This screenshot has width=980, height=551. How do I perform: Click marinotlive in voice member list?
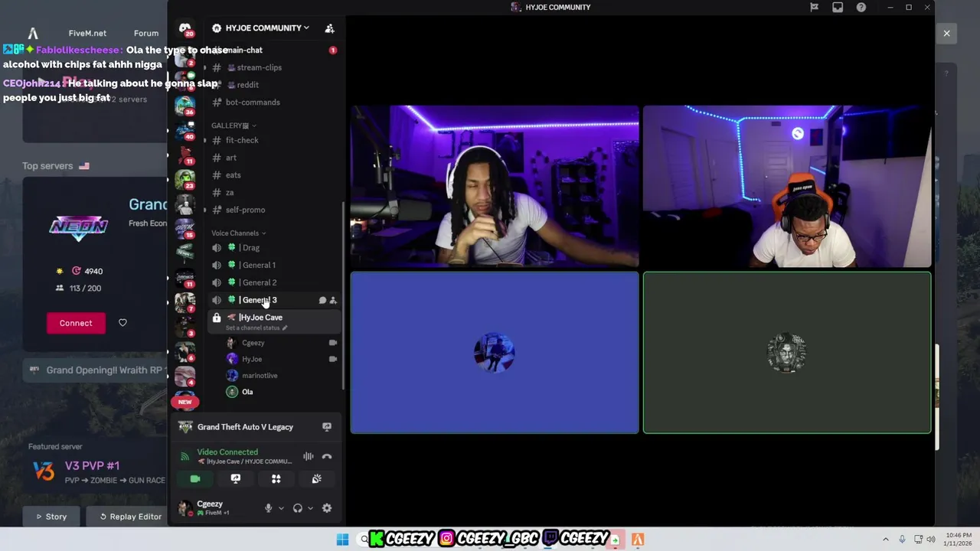click(260, 376)
